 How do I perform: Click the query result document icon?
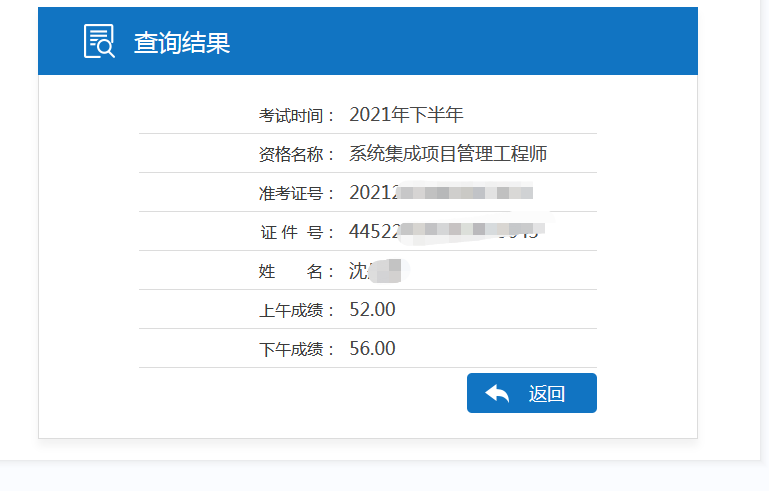point(99,41)
